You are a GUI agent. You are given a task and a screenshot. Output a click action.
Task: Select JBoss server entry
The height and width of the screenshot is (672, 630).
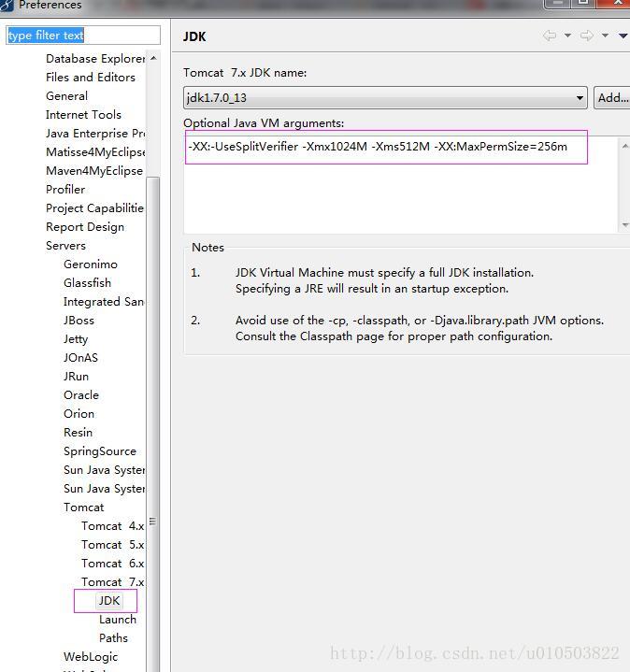pyautogui.click(x=79, y=321)
